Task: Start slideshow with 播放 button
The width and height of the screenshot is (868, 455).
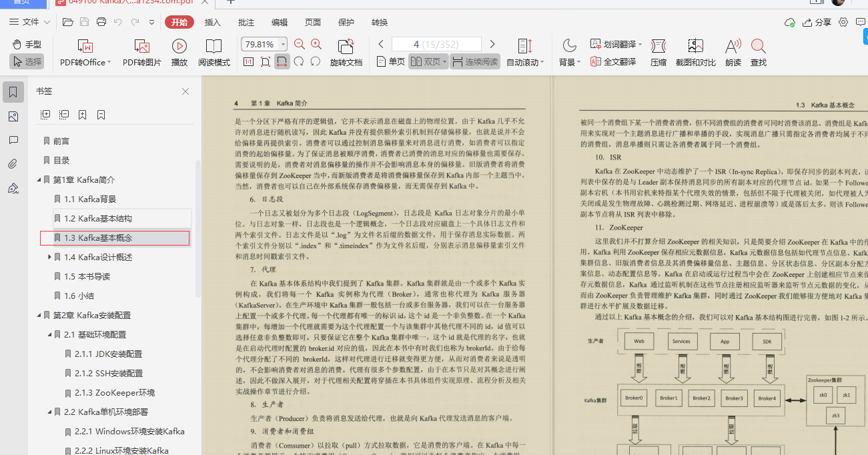Action: [179, 53]
